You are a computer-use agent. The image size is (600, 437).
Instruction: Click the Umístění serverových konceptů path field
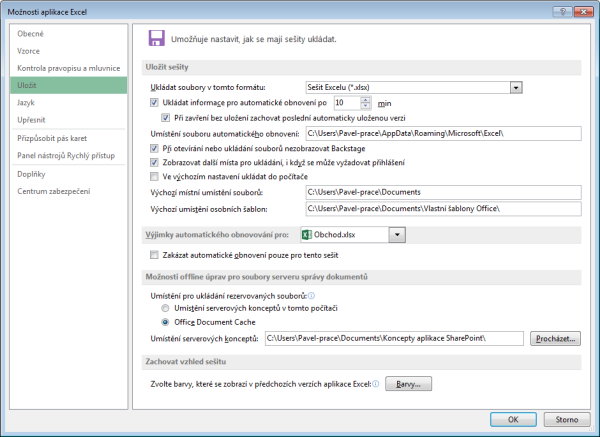(x=394, y=339)
